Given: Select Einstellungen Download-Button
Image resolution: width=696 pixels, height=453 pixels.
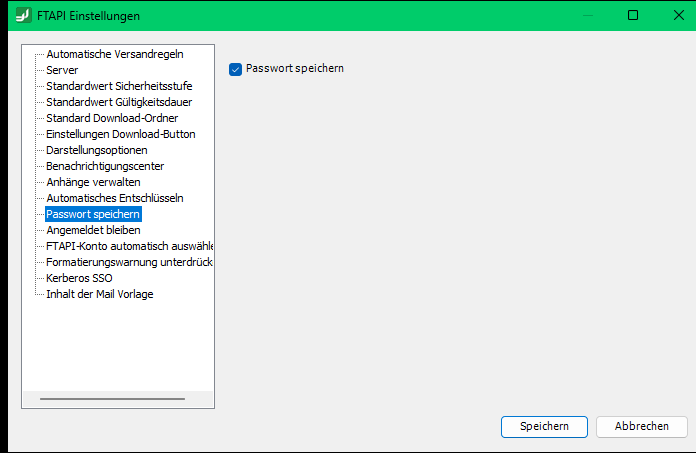Looking at the screenshot, I should pyautogui.click(x=121, y=134).
